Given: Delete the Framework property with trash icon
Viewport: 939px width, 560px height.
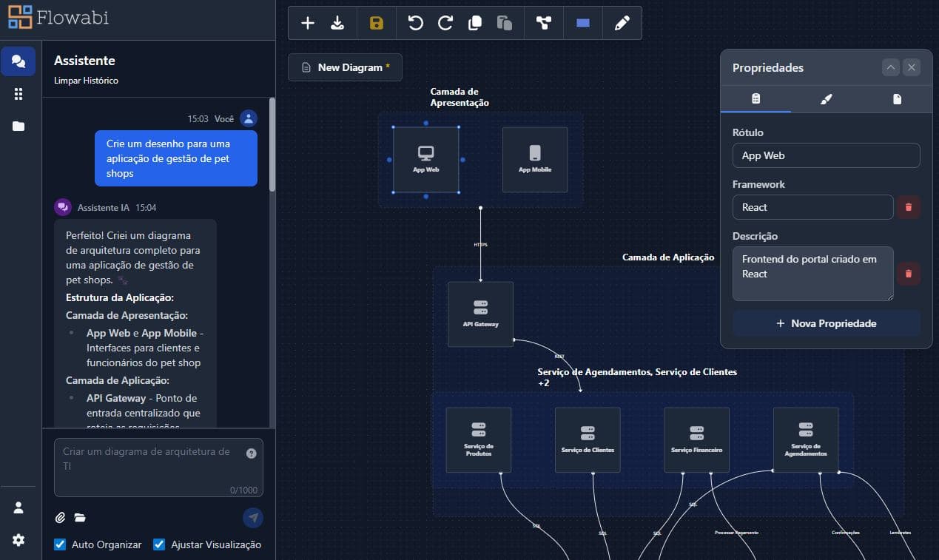Looking at the screenshot, I should click(909, 207).
